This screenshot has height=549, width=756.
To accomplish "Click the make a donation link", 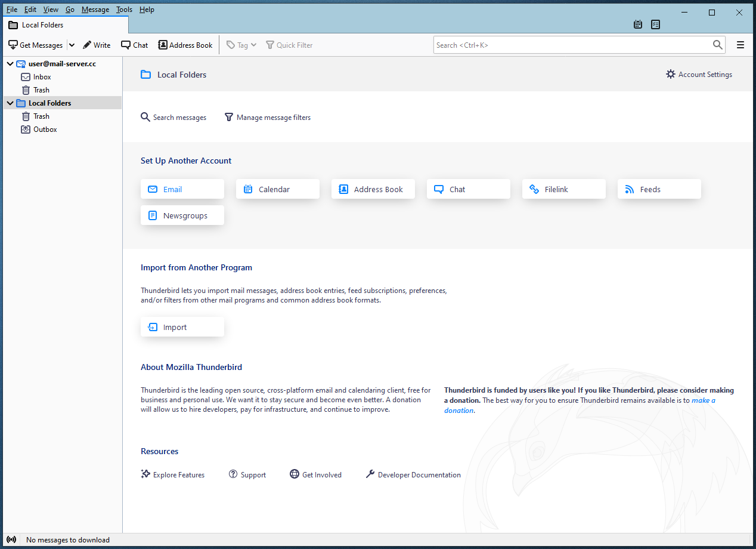I will click(703, 400).
